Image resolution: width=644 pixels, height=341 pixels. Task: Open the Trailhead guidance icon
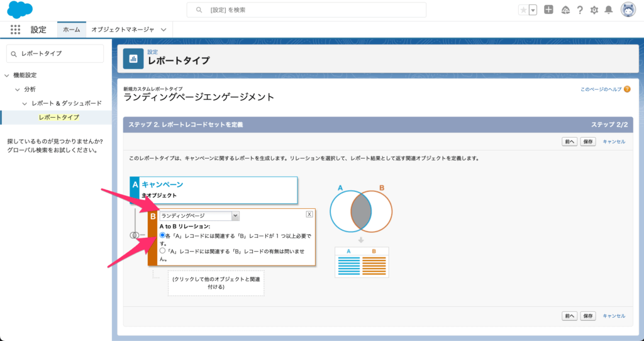point(565,10)
